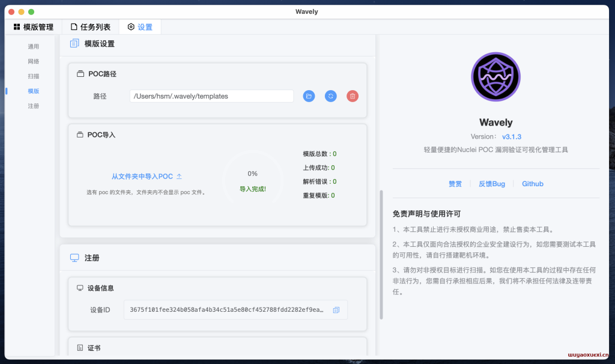Viewport: 615px width, 364px height.
Task: Click the POC路径 card icon
Action: (x=80, y=74)
